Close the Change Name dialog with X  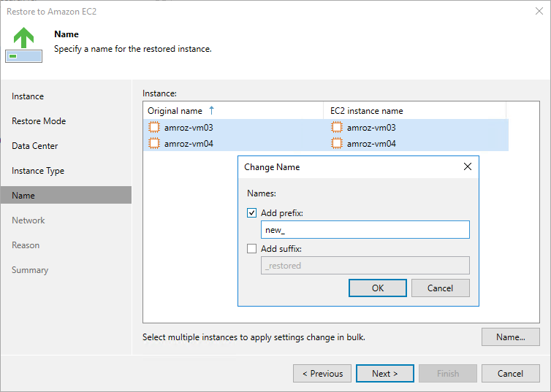pyautogui.click(x=468, y=167)
